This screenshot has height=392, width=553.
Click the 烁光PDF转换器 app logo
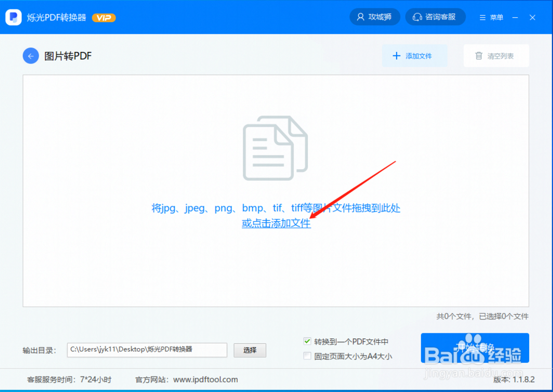(x=13, y=17)
